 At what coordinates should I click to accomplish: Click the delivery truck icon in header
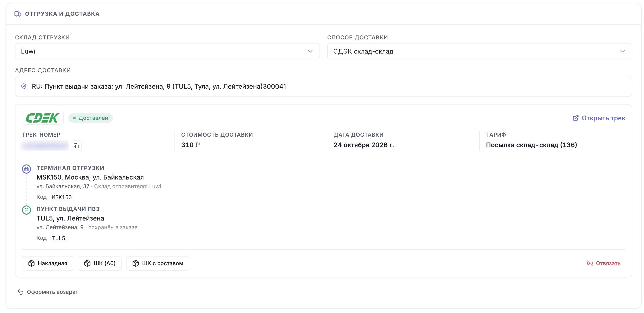(x=18, y=14)
